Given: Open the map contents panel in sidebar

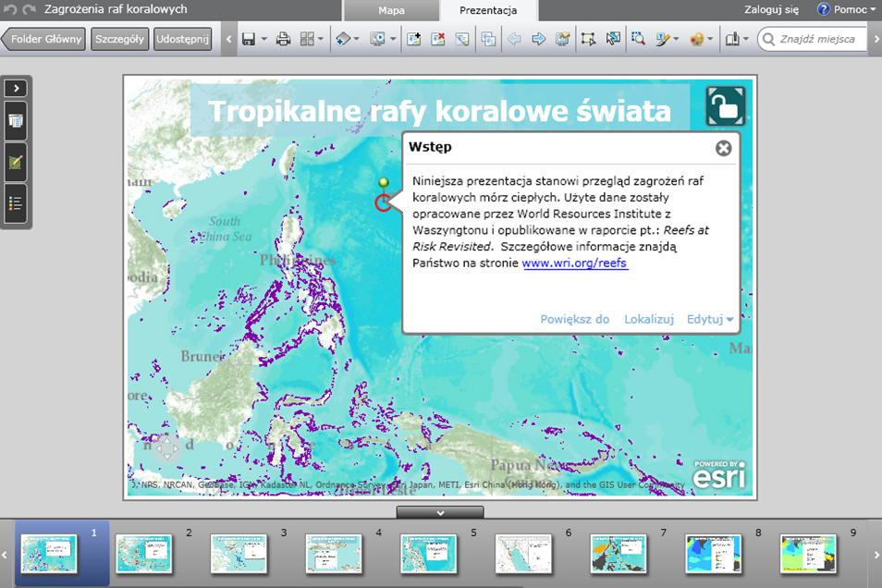Looking at the screenshot, I should (16, 120).
